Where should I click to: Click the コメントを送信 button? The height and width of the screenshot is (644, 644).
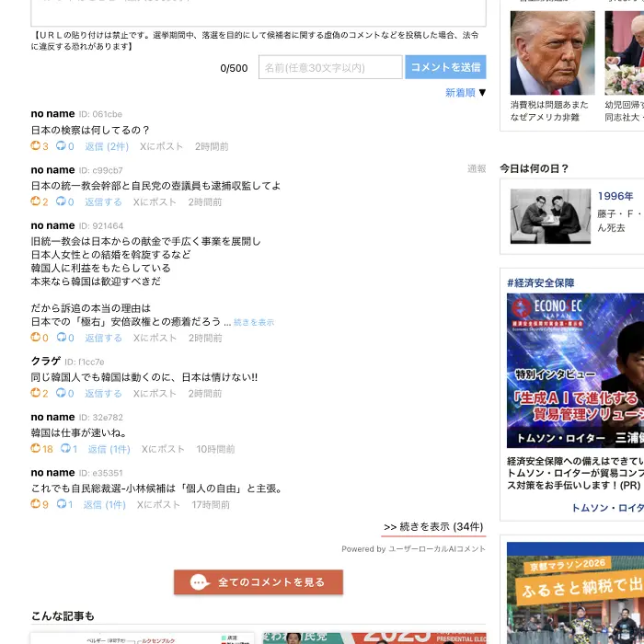[x=445, y=67]
